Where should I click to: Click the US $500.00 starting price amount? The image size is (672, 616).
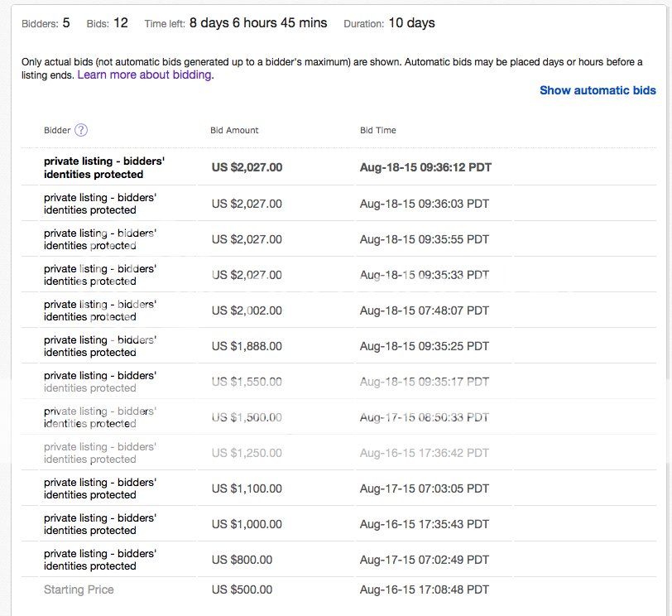click(242, 590)
